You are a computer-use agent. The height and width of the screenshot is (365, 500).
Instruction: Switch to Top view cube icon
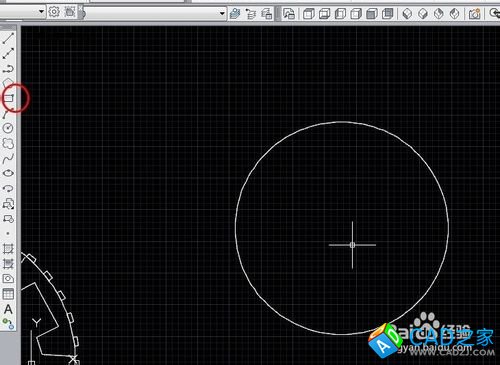pyautogui.click(x=309, y=14)
